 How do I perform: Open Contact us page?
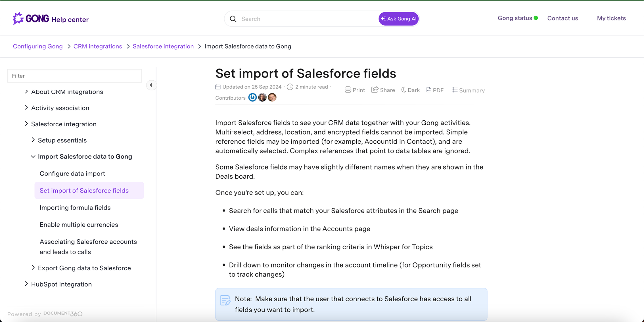pos(563,18)
